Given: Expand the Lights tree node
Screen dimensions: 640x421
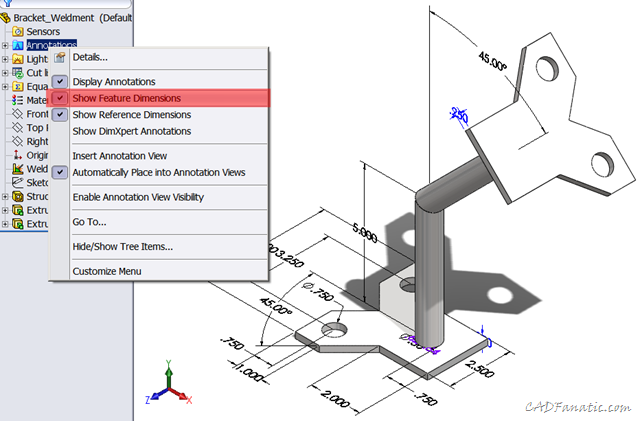Looking at the screenshot, I should (x=5, y=59).
